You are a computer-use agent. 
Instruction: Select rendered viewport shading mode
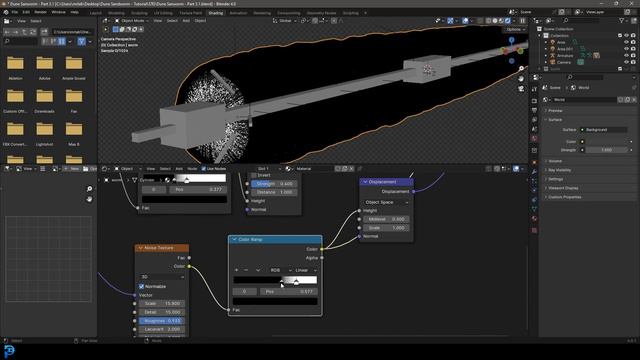pyautogui.click(x=508, y=20)
